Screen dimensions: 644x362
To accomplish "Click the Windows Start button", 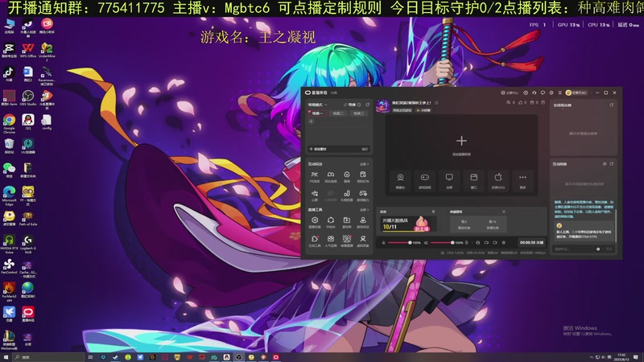I will tap(6, 357).
